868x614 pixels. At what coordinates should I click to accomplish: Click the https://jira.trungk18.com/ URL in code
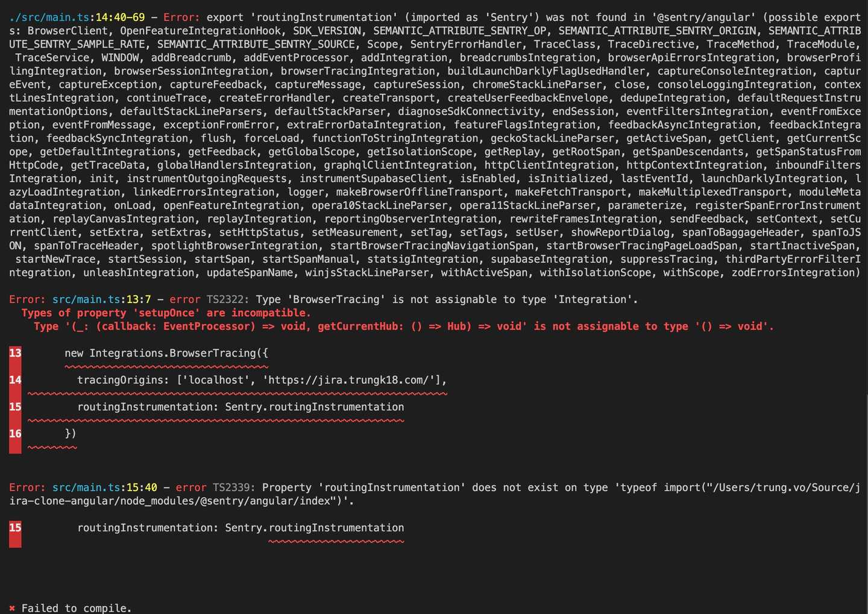click(348, 380)
